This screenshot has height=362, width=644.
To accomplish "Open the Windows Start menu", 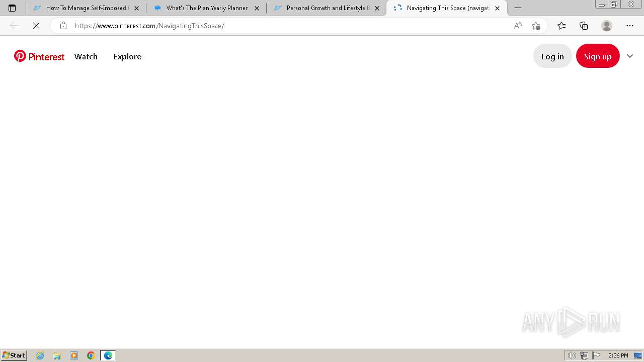I will click(14, 355).
